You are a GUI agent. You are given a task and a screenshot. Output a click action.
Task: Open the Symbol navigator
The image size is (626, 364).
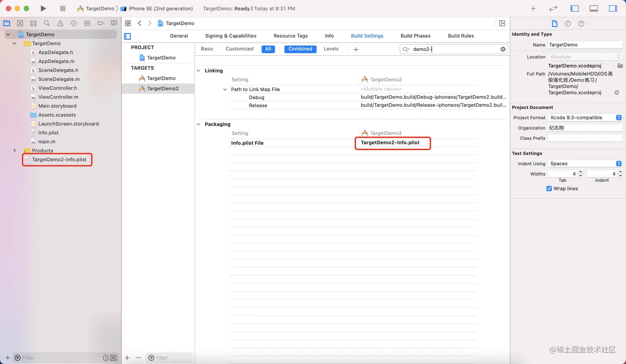[x=34, y=23]
